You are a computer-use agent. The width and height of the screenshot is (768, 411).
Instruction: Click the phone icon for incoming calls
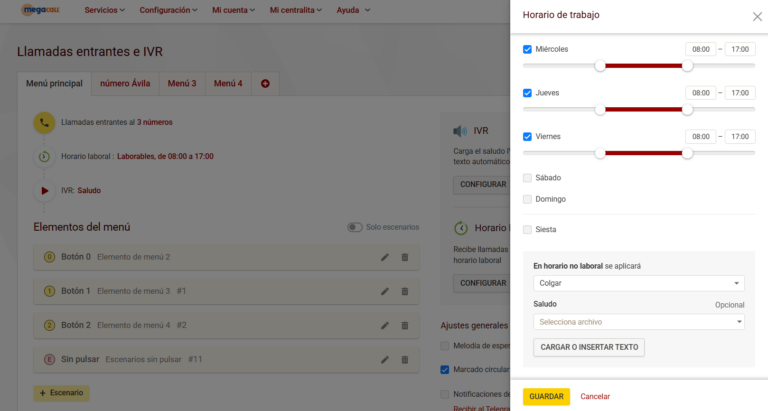click(x=44, y=122)
